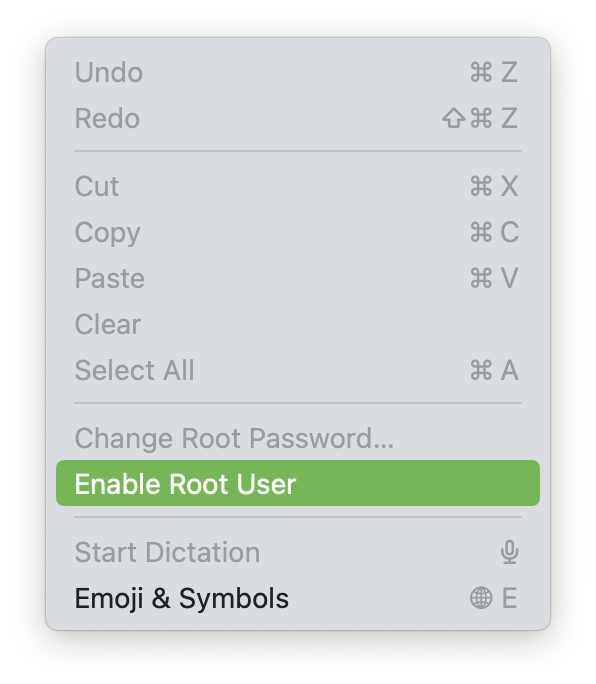596x684 pixels.
Task: Click the ⌘ X shortcut hint beside Cut
Action: [x=494, y=186]
